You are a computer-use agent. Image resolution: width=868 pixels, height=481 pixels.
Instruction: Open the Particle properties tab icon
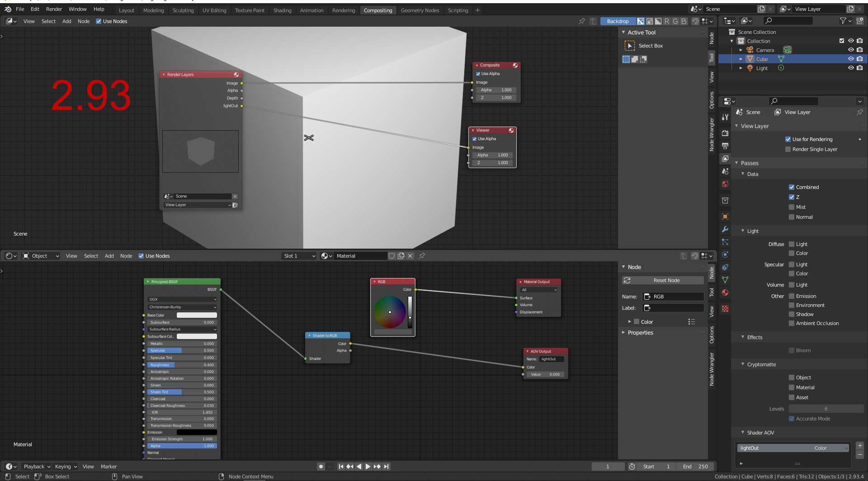click(x=725, y=242)
